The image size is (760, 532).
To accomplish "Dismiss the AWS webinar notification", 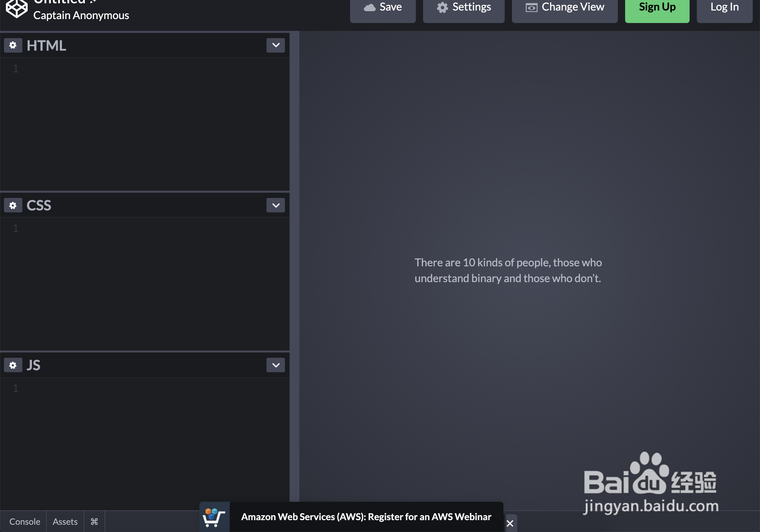I will click(509, 521).
